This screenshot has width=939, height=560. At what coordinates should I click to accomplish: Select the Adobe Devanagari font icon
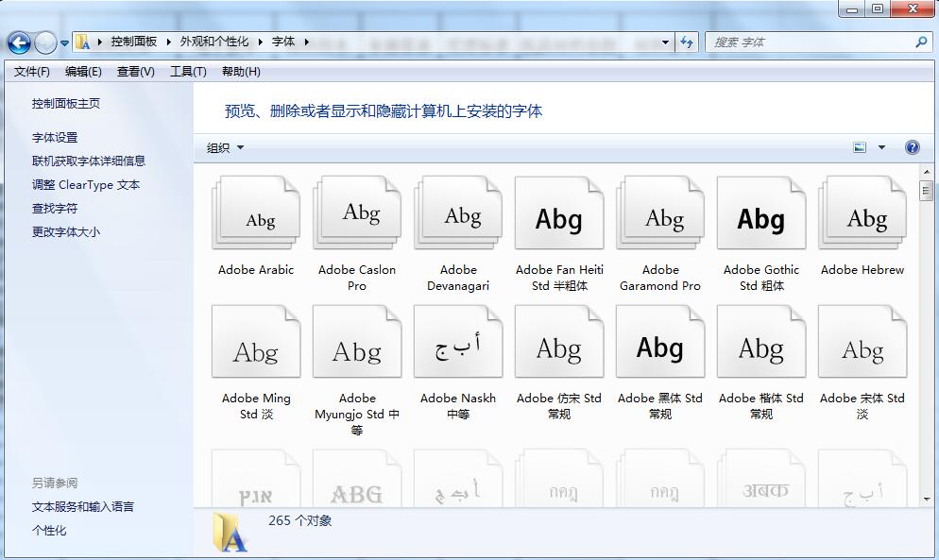pos(458,212)
